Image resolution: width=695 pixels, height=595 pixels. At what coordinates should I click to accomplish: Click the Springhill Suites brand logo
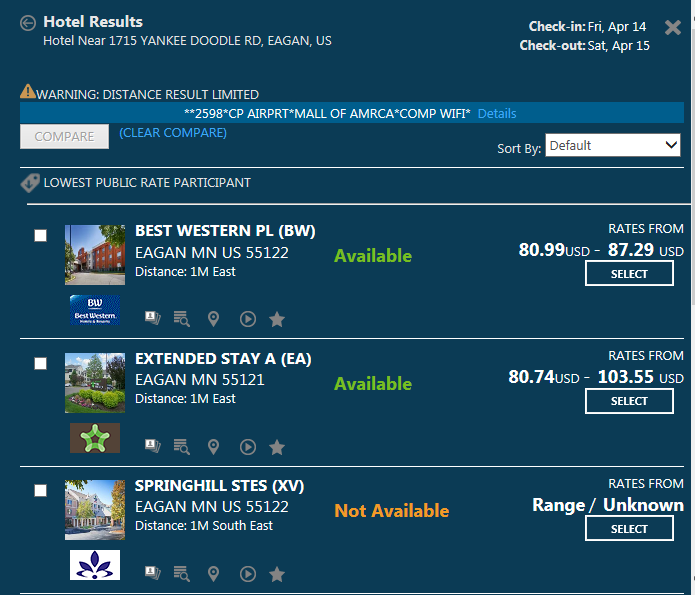coord(95,565)
